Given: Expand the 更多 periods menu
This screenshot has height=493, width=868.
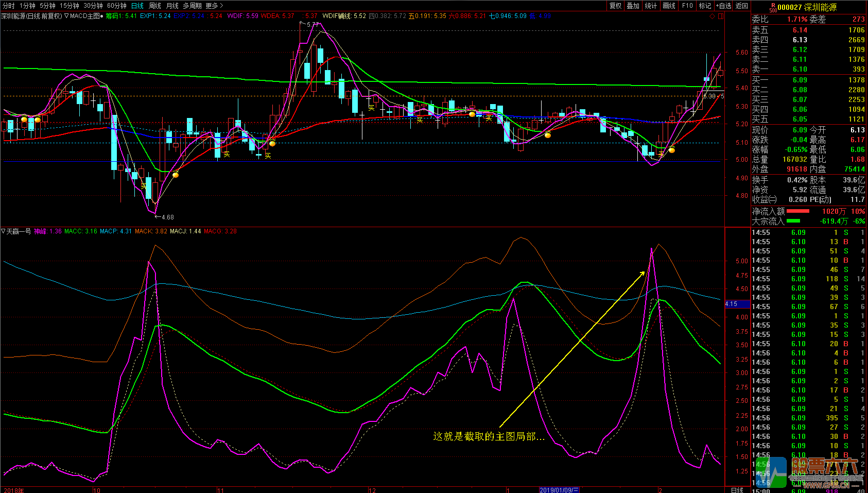Looking at the screenshot, I should [x=214, y=6].
